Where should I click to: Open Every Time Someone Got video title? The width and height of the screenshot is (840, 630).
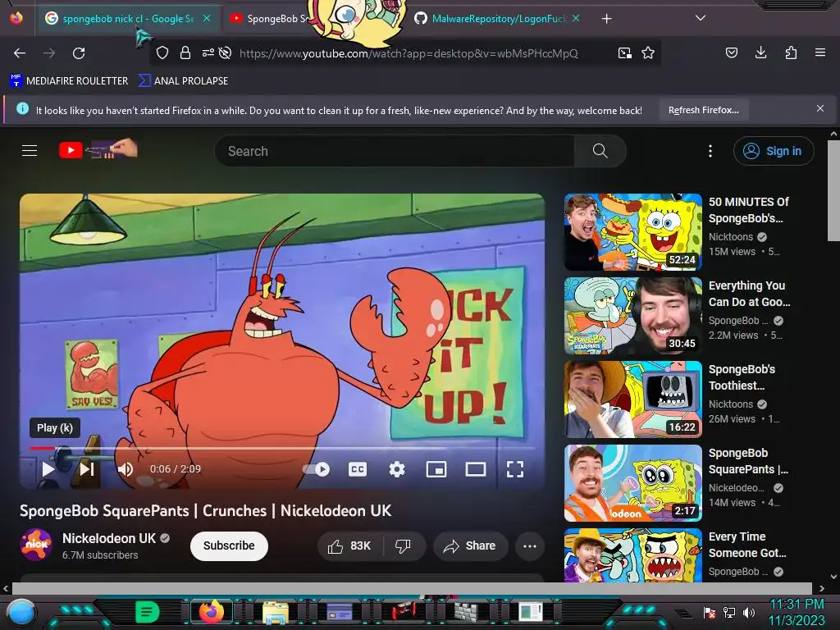(747, 545)
